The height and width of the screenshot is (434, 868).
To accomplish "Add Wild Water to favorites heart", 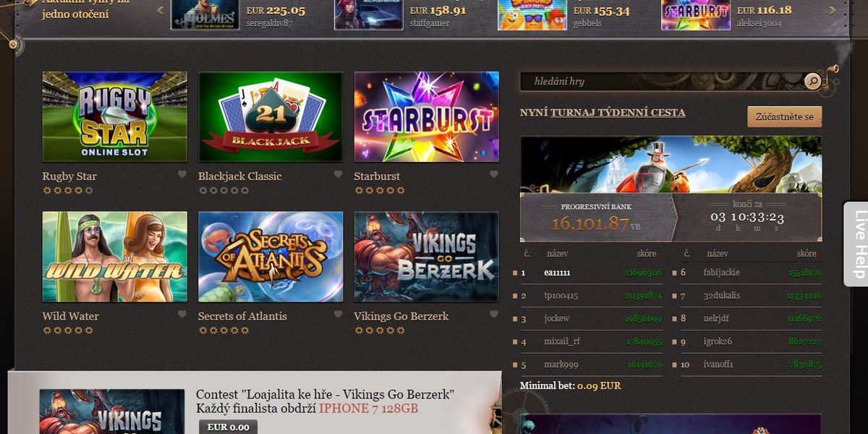I will (x=182, y=315).
